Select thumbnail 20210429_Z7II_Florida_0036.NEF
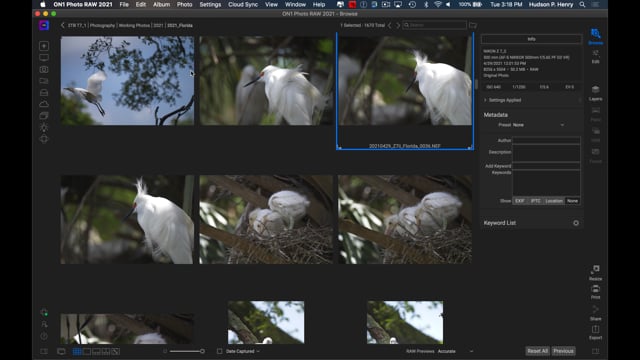 405,91
